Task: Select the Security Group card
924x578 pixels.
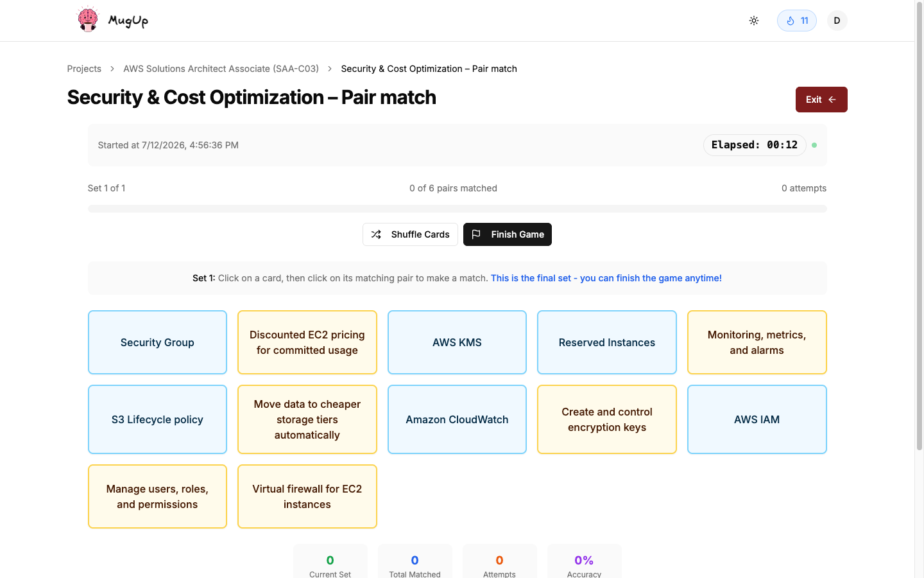Action: tap(157, 342)
